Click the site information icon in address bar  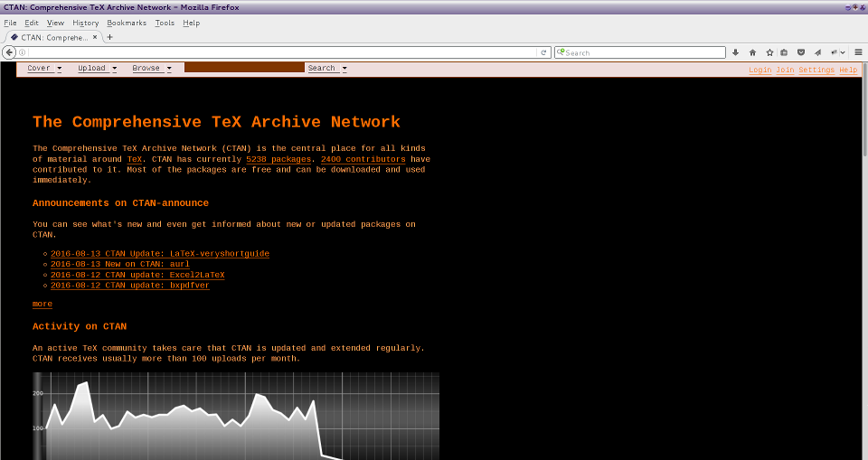pyautogui.click(x=22, y=52)
